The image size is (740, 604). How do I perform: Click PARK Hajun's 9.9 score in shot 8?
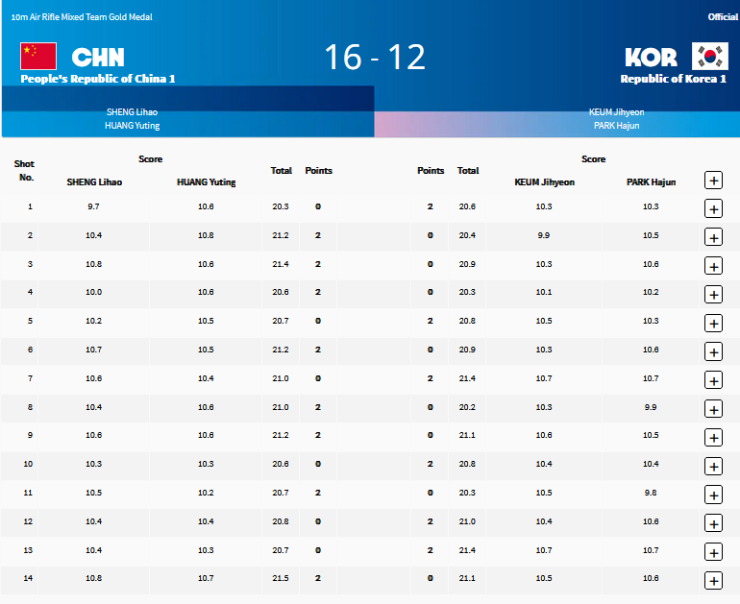coord(650,407)
